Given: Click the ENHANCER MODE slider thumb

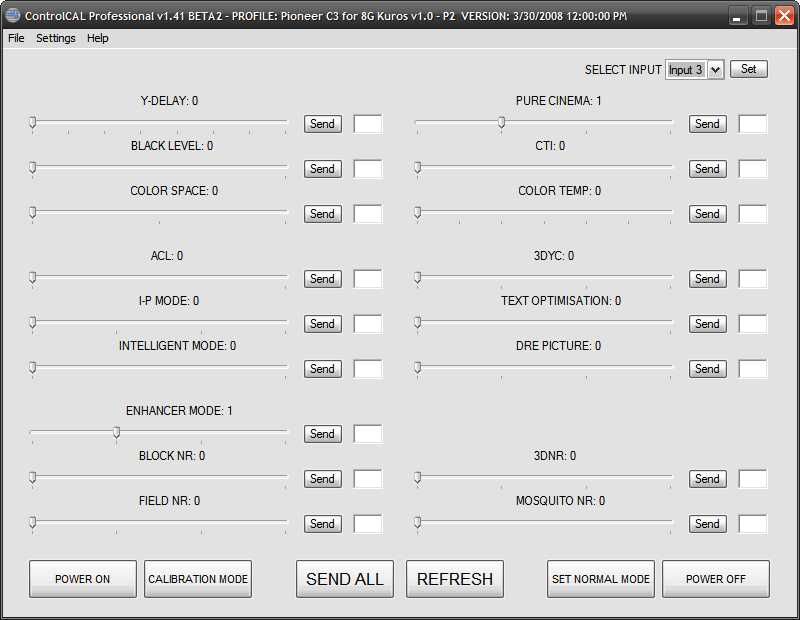Looking at the screenshot, I should coord(117,433).
